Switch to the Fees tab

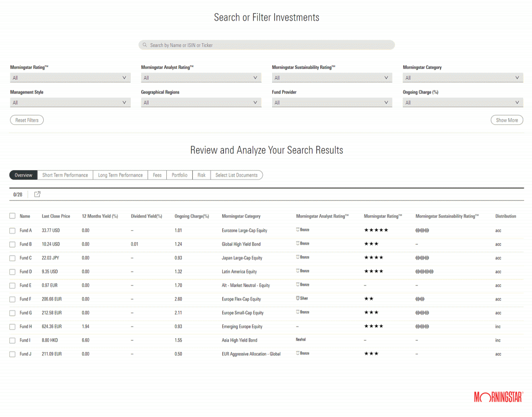click(157, 175)
